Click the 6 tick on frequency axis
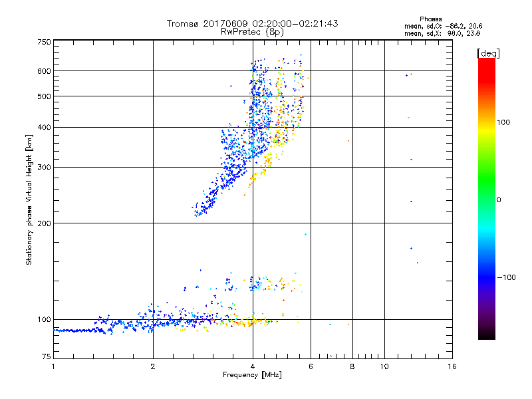Image resolution: width=532 pixels, height=399 pixels. point(311,366)
